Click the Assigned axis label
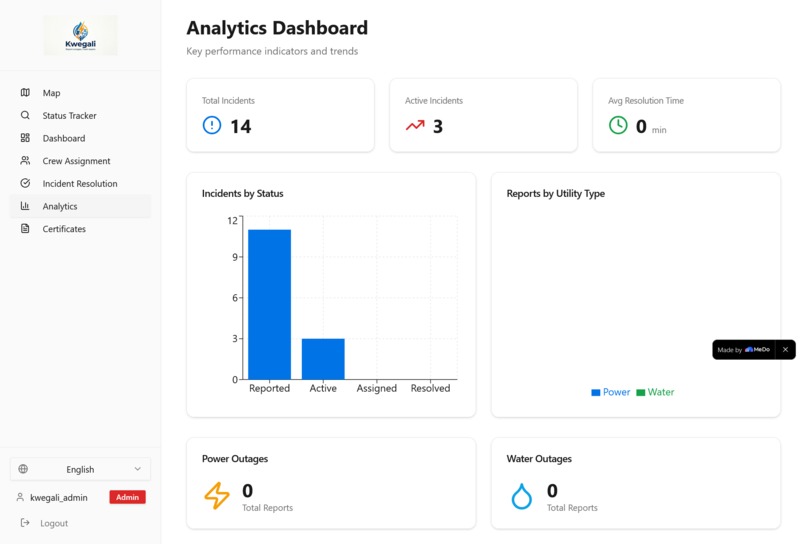The height and width of the screenshot is (544, 806). [x=377, y=388]
